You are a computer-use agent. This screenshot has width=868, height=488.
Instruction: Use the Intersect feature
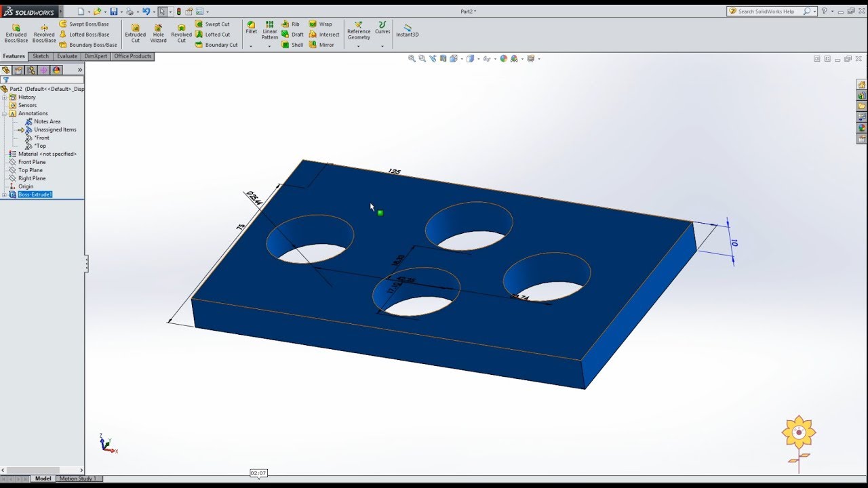click(324, 35)
